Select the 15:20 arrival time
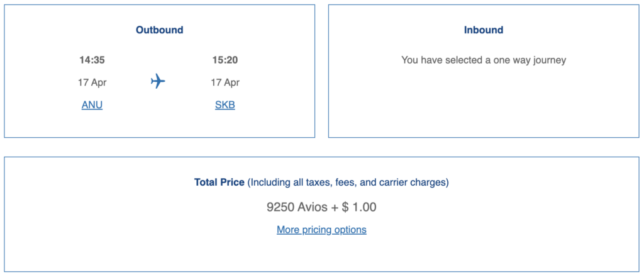The width and height of the screenshot is (644, 277). [x=225, y=60]
